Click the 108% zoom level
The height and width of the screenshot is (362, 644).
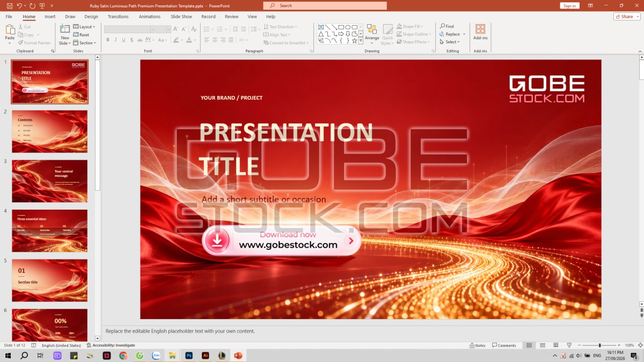point(629,345)
